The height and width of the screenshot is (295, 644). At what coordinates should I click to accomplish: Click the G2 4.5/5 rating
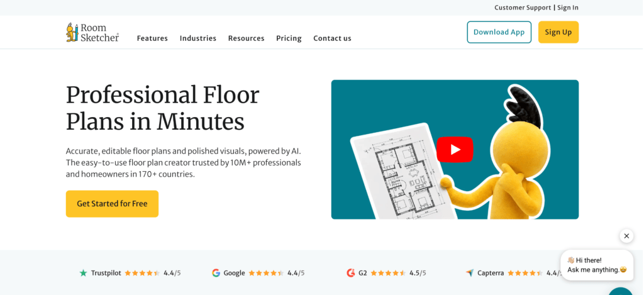[418, 273]
